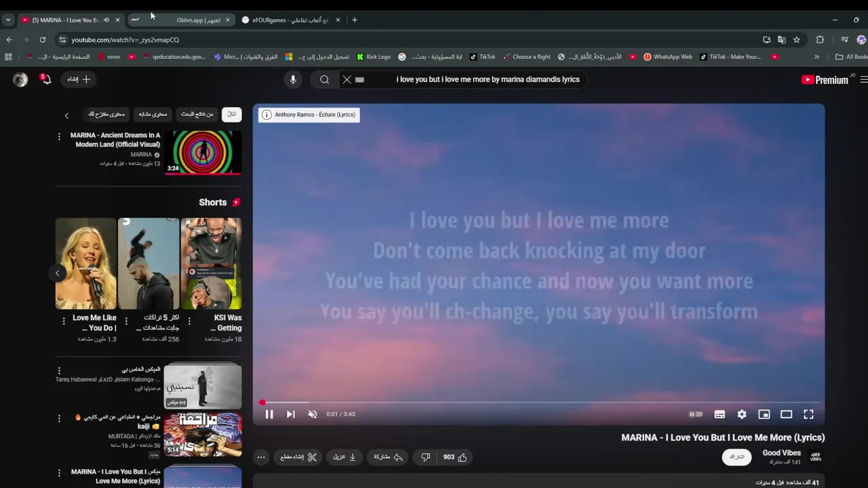Enter fullscreen mode
This screenshot has height=488, width=868.
(x=809, y=414)
